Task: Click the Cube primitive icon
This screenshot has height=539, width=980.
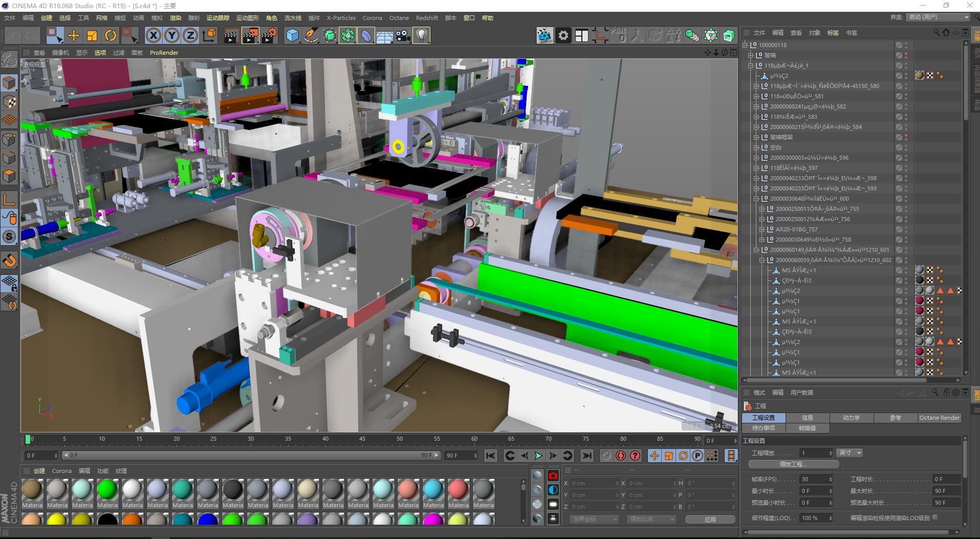Action: 292,35
